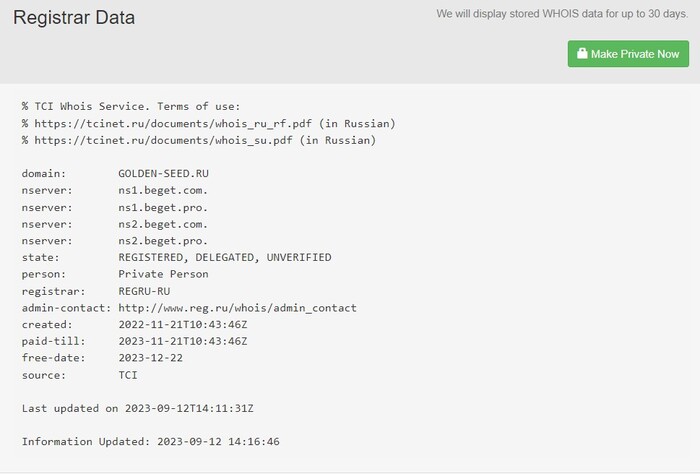Screen dimensions: 700x474
Task: Click the reg.ru admin_contact URL
Action: (237, 308)
